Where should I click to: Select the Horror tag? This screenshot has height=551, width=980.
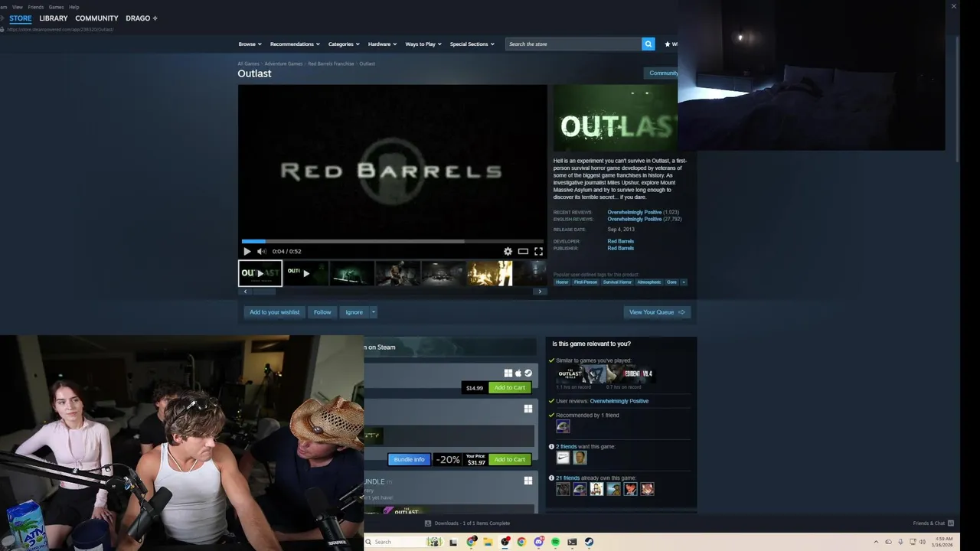click(x=562, y=282)
